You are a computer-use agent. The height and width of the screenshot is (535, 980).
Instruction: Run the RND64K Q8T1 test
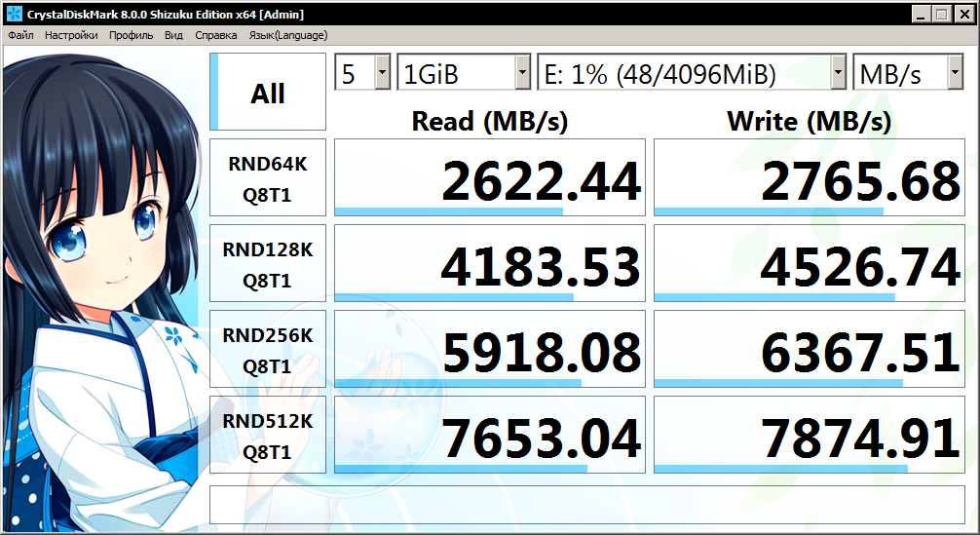[x=268, y=177]
